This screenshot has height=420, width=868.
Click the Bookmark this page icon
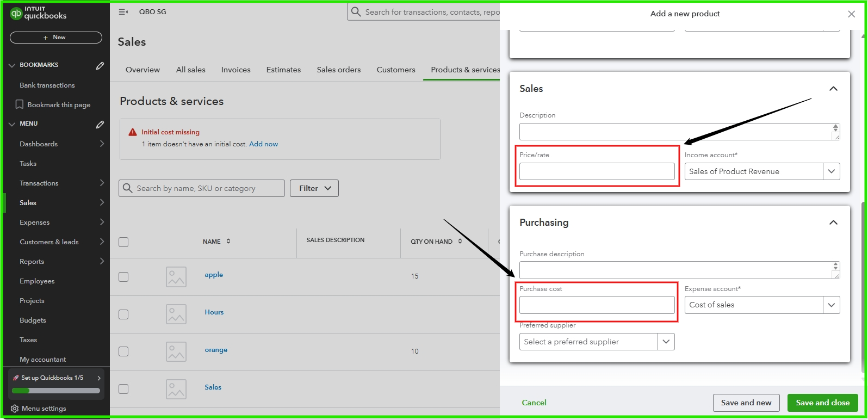(20, 104)
